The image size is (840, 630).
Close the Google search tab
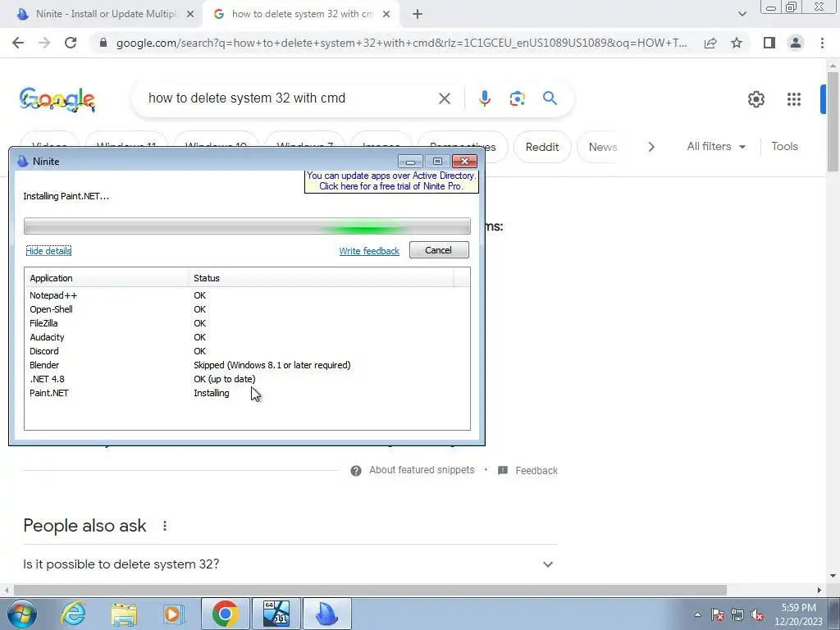[386, 15]
